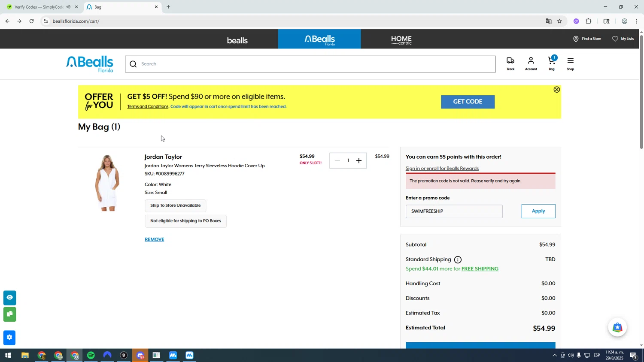Screen dimensions: 644x362
Task: Click the blue gear settings sidebar icon
Action: tap(9, 338)
